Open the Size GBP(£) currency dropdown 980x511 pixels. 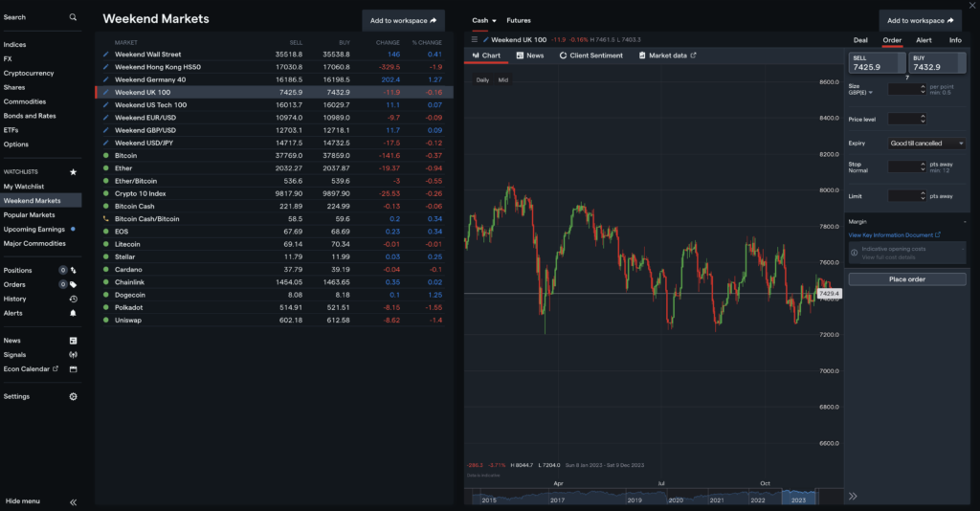(x=860, y=93)
